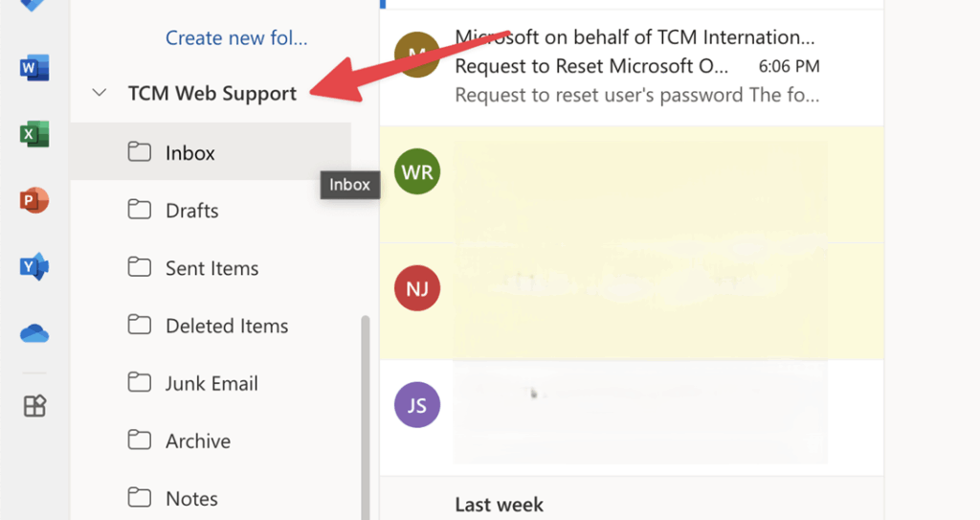Go to the Deleted Items folder
This screenshot has height=520, width=980.
click(227, 326)
